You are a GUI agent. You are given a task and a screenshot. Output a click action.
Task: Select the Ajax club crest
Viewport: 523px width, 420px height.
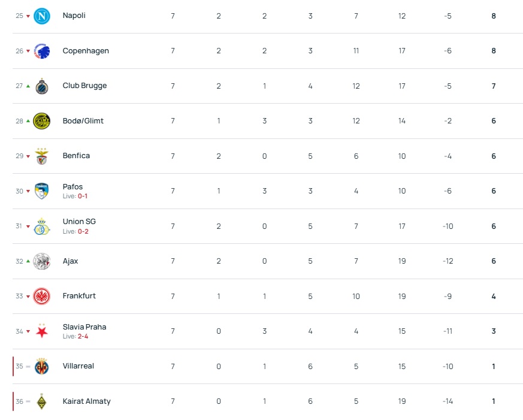tap(42, 261)
